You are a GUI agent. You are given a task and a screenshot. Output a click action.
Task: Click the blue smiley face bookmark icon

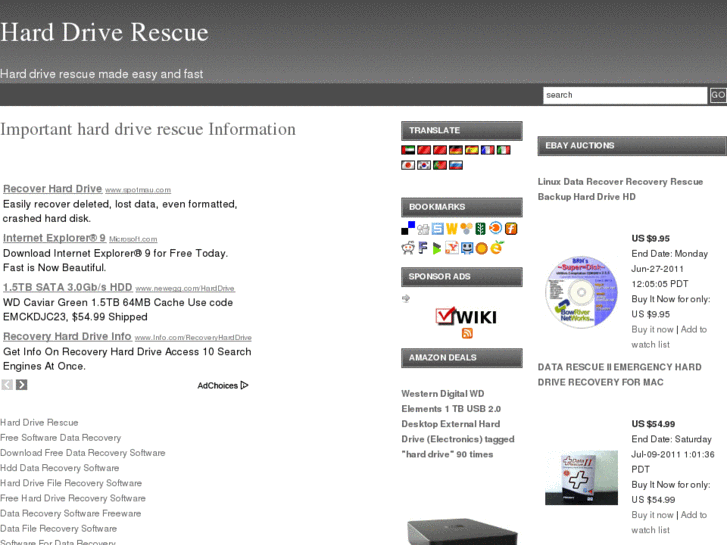pyautogui.click(x=467, y=248)
